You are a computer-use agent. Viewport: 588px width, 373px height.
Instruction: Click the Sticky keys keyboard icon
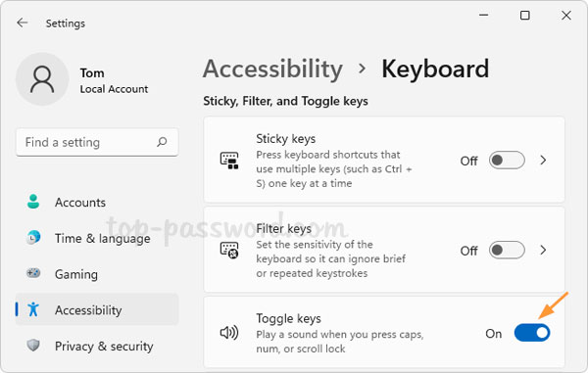229,161
